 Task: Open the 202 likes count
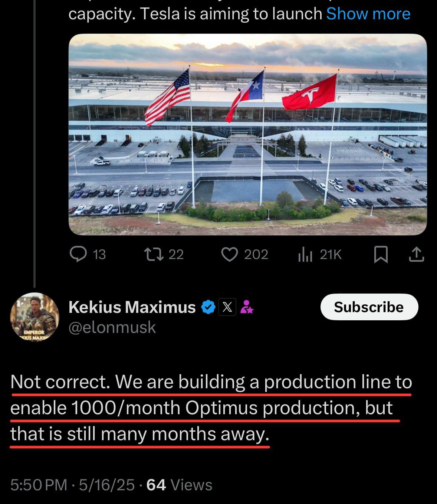point(257,254)
